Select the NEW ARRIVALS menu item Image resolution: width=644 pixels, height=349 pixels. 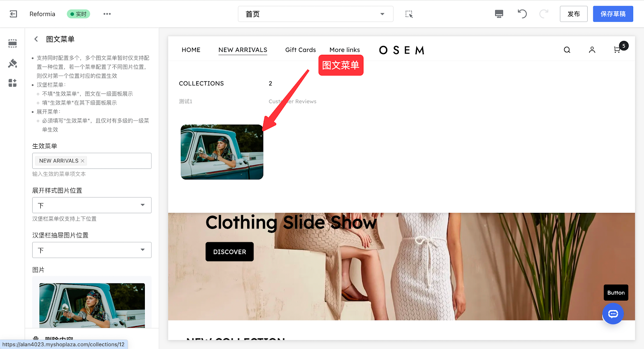[242, 50]
